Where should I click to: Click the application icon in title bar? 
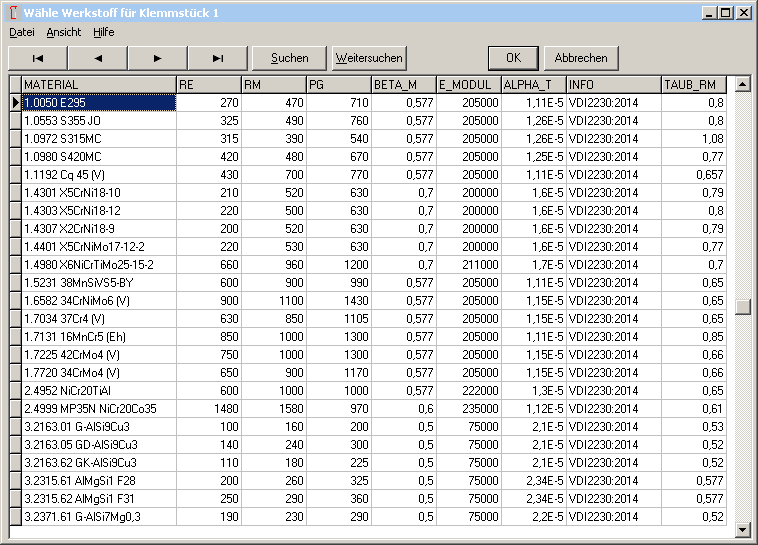(12, 13)
